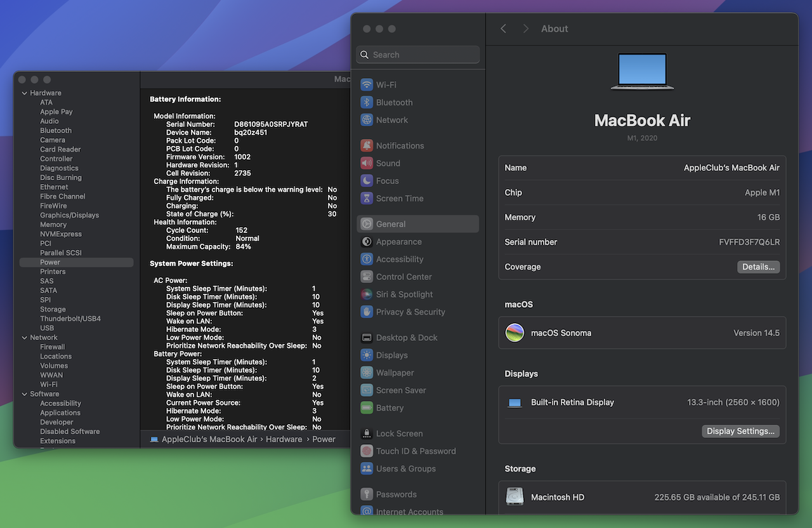
Task: Select Firewall under Network tree
Action: pyautogui.click(x=53, y=347)
